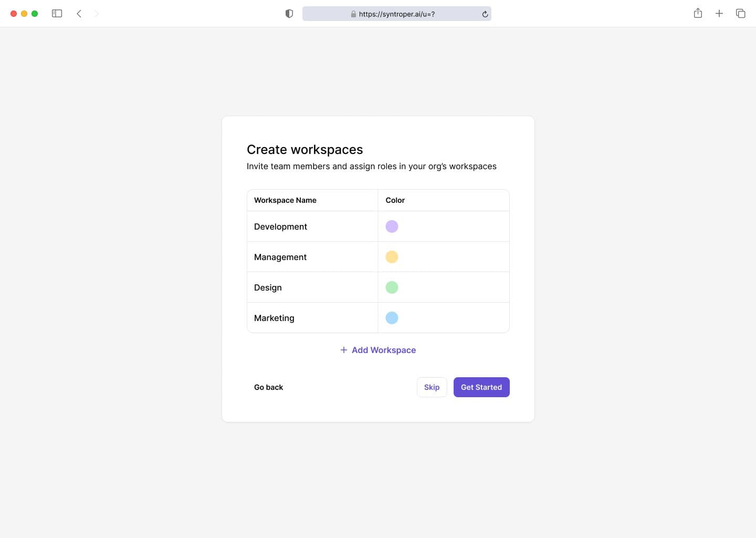This screenshot has width=756, height=538.
Task: Open the blue Marketing color swatch
Action: point(392,318)
